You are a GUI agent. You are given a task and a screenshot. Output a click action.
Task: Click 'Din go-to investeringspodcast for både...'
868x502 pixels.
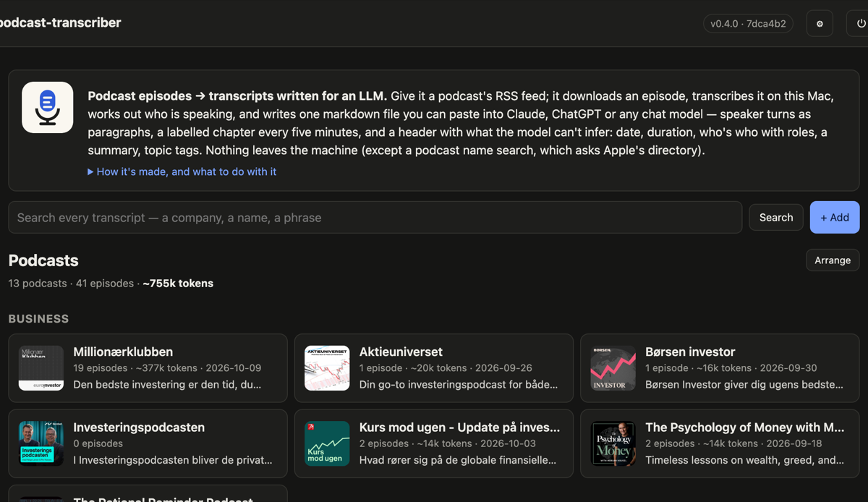(459, 385)
